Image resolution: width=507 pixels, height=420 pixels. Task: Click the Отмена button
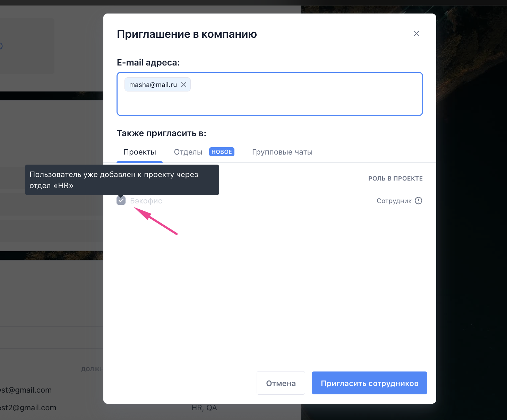pyautogui.click(x=281, y=383)
